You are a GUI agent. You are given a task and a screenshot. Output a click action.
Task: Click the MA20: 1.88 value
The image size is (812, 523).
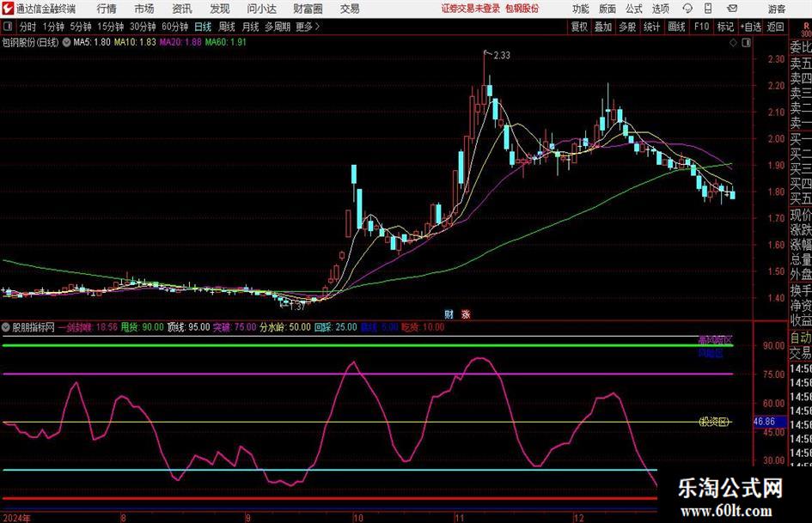point(180,42)
